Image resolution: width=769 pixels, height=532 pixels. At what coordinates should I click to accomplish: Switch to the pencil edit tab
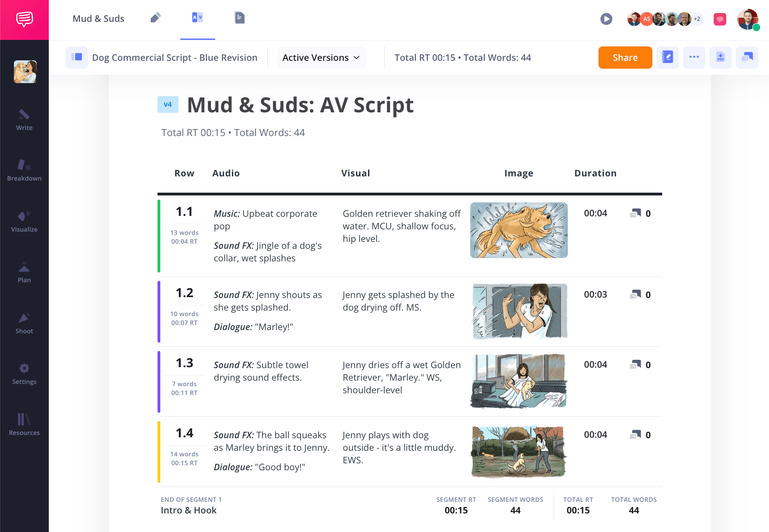pos(156,18)
